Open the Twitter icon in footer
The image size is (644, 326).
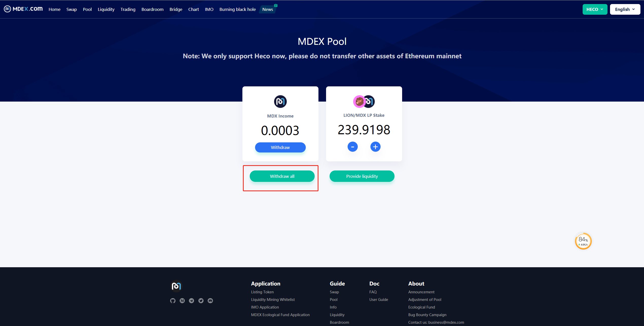(x=201, y=301)
